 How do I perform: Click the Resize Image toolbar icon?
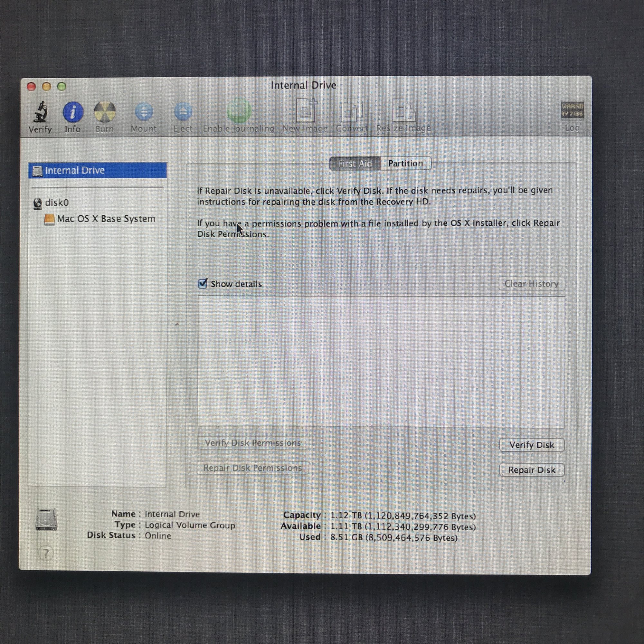coord(403,111)
